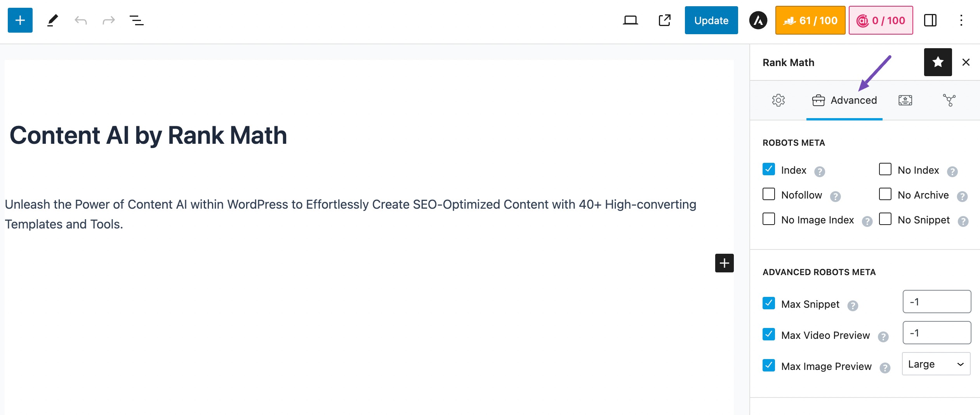Uncheck the Index checkbox
Image resolution: width=980 pixels, height=415 pixels.
pos(769,169)
